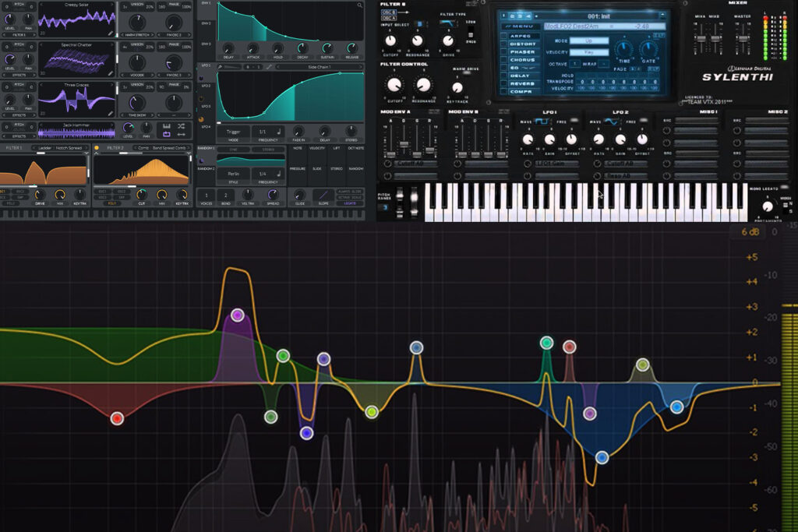Click the VOICES number field
The image size is (798, 532).
[206, 195]
